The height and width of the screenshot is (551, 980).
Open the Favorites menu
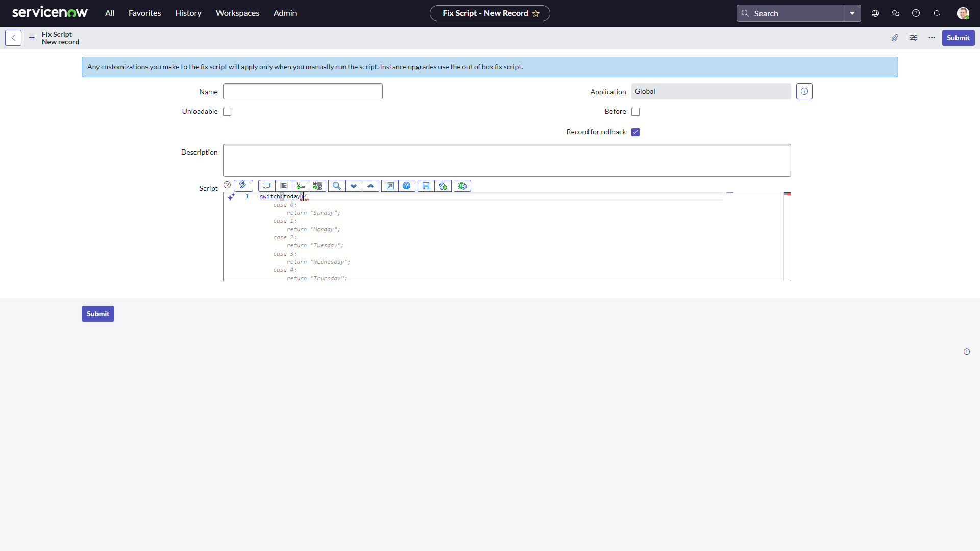coord(144,13)
